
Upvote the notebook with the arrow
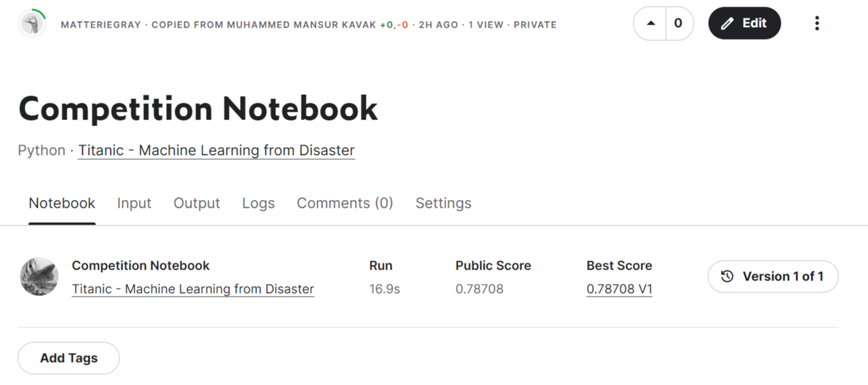click(651, 24)
